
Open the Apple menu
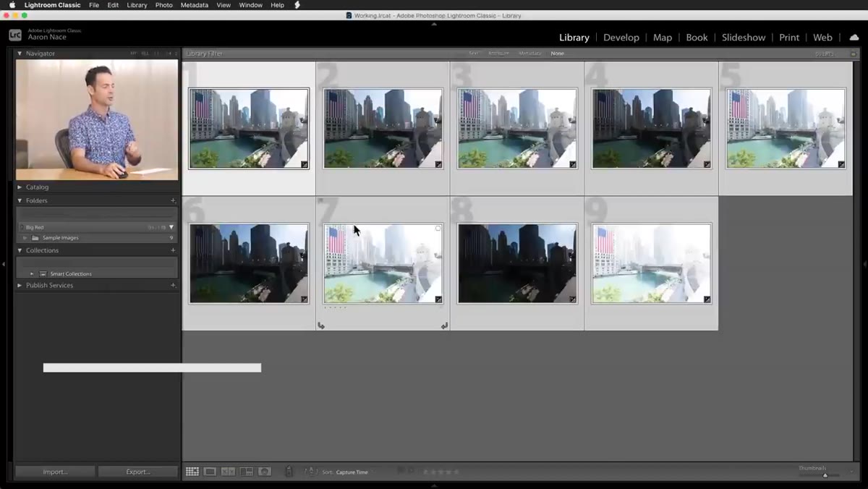(x=12, y=5)
